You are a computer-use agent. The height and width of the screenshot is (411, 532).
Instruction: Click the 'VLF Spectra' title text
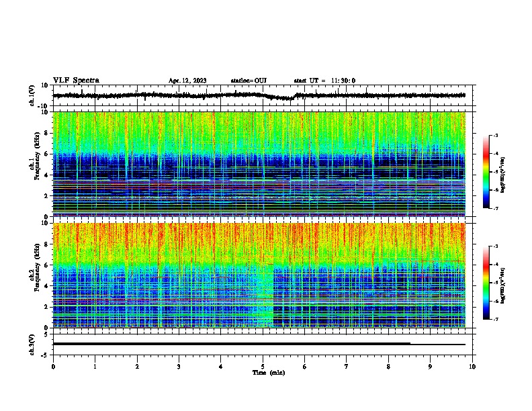pyautogui.click(x=76, y=81)
